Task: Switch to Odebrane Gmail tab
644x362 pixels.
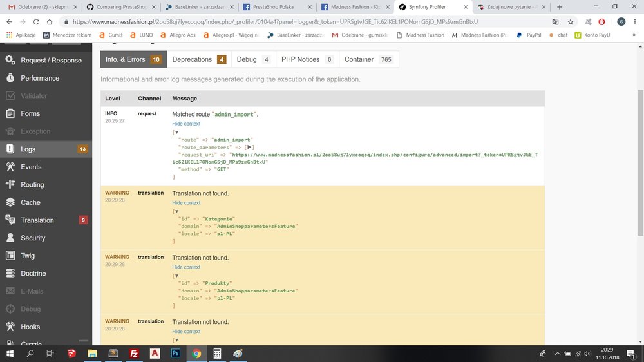Action: pyautogui.click(x=43, y=7)
